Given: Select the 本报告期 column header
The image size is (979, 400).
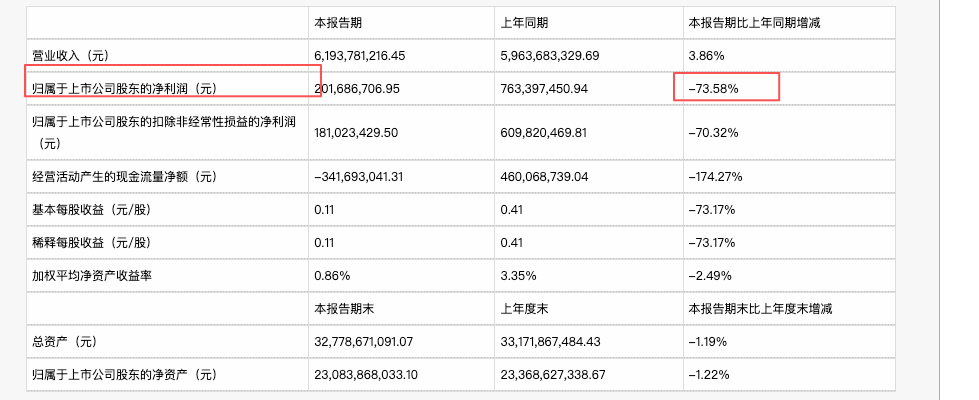Looking at the screenshot, I should point(338,23).
